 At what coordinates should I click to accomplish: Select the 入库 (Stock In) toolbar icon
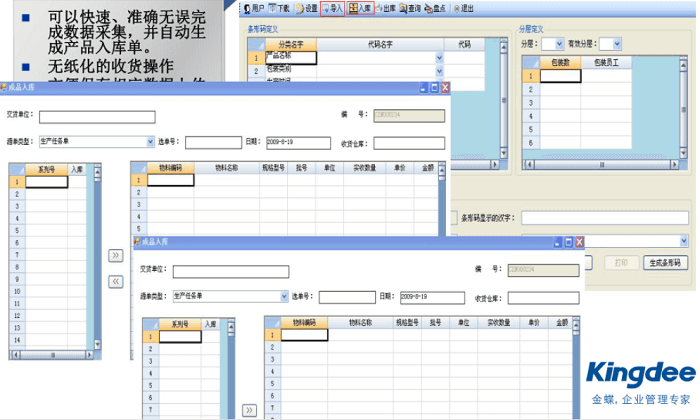tap(360, 8)
